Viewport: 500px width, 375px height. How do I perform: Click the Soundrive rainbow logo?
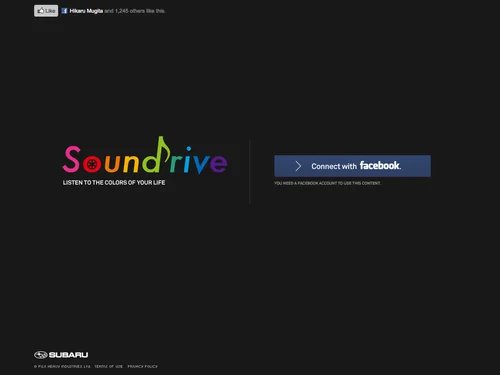click(x=145, y=156)
